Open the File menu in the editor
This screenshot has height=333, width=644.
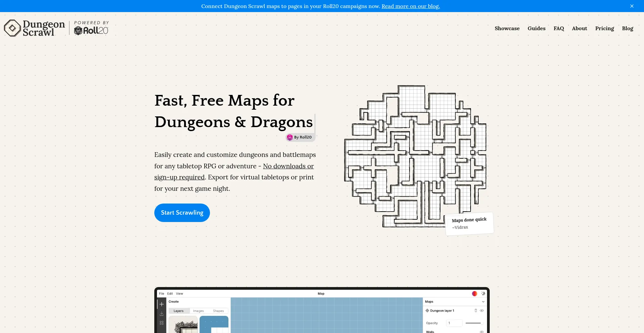coord(162,293)
